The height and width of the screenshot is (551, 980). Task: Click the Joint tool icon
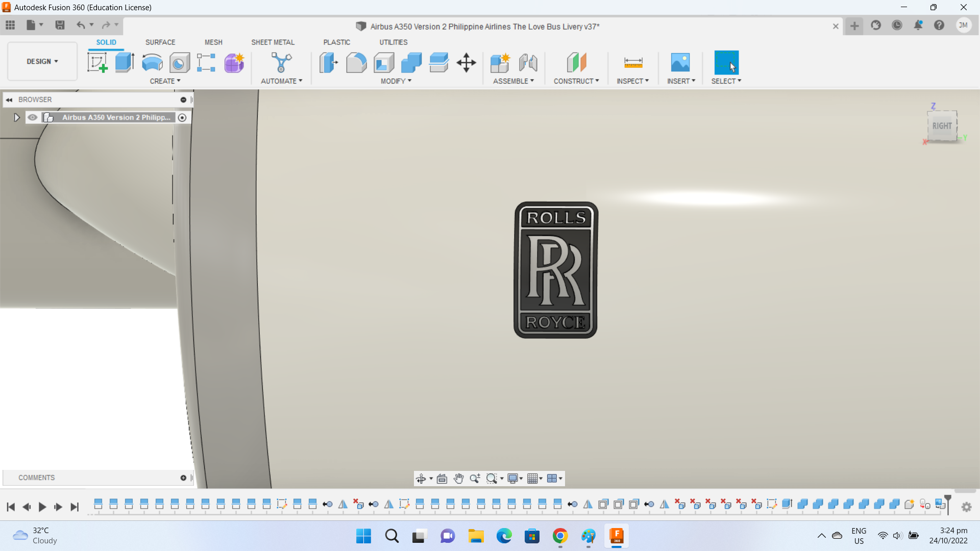click(x=528, y=63)
